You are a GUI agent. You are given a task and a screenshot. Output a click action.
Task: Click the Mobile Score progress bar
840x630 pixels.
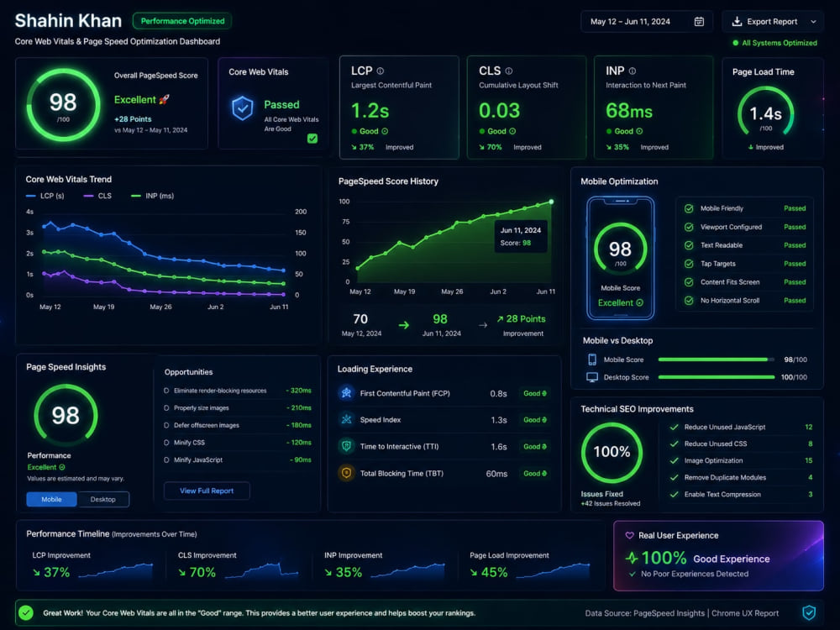[717, 360]
